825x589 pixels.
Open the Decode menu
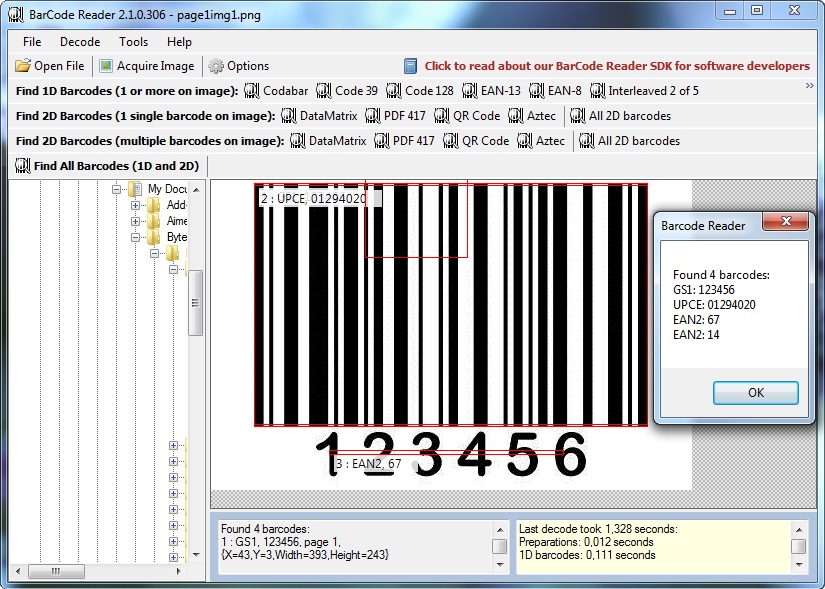80,42
